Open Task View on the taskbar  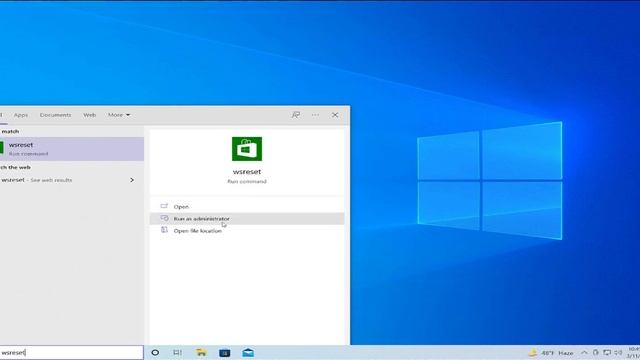(178, 353)
